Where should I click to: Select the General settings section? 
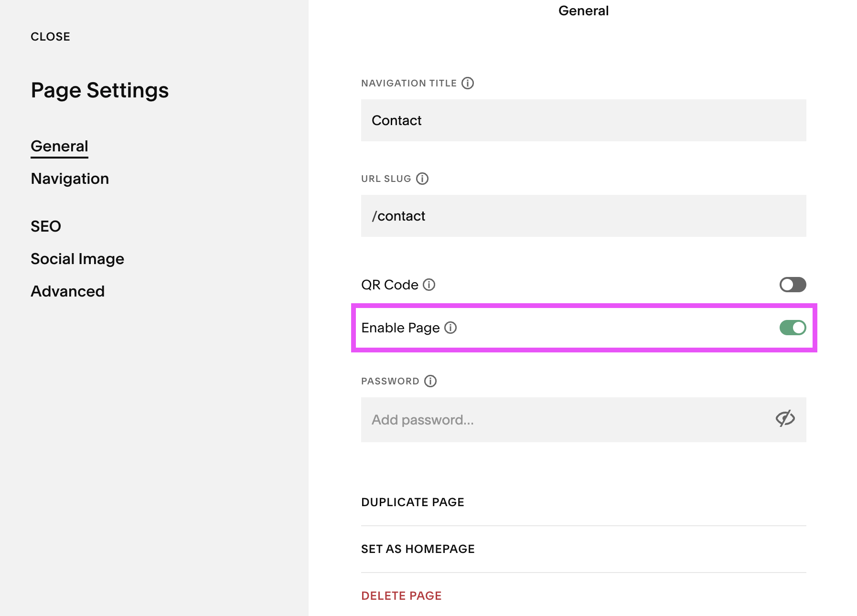click(x=59, y=146)
